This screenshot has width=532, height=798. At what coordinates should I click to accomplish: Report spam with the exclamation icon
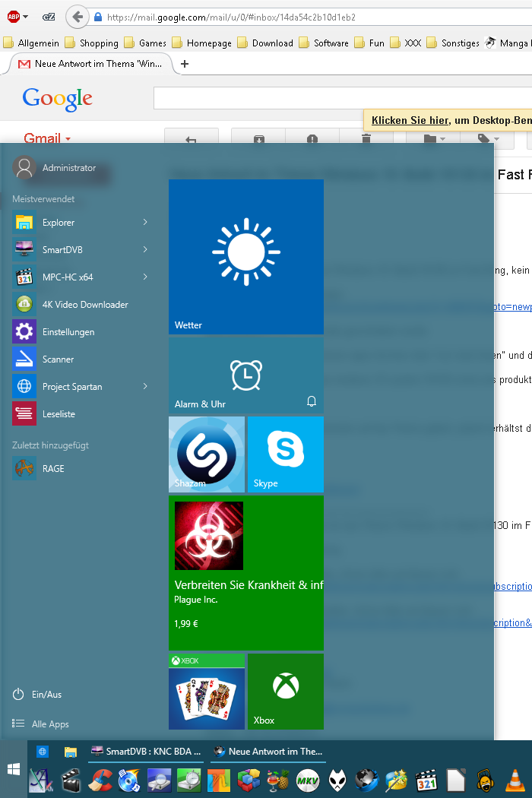coord(312,138)
